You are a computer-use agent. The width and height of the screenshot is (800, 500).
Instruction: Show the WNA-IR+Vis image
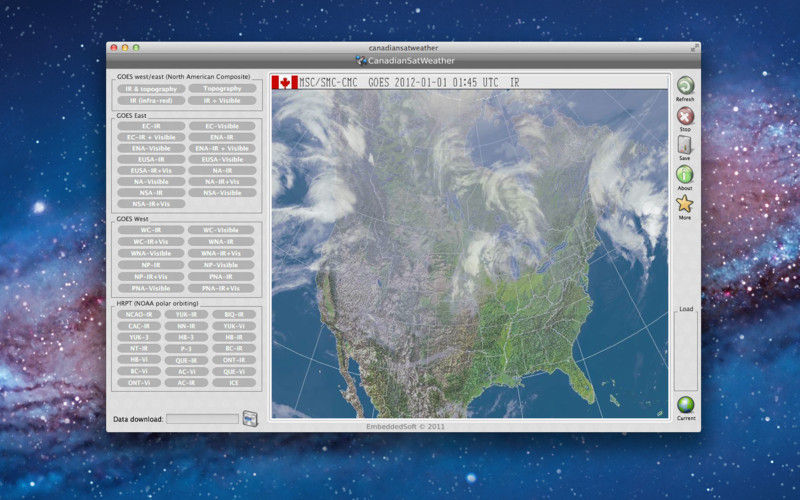[221, 254]
